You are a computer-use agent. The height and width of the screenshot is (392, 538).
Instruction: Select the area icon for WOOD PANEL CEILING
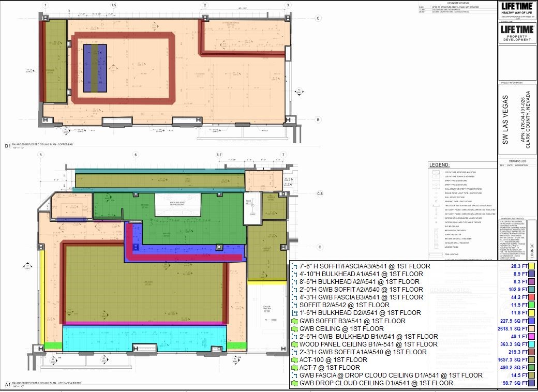pyautogui.click(x=294, y=344)
